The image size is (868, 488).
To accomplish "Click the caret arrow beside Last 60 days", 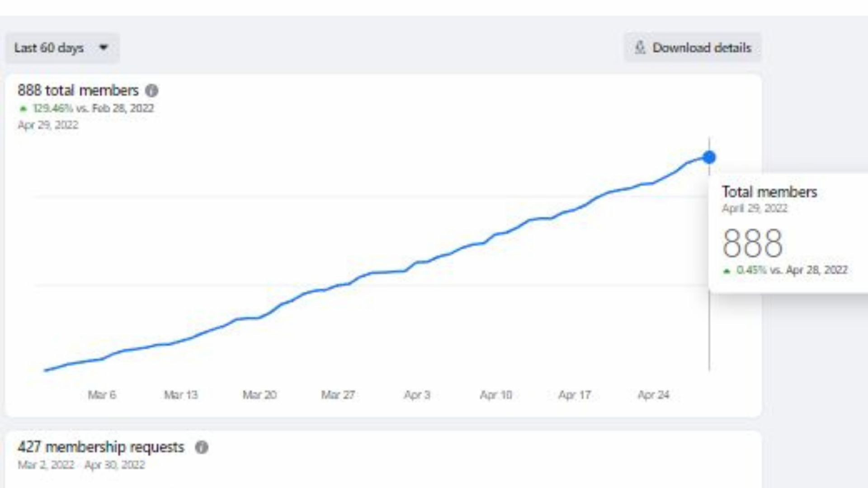I will tap(104, 47).
